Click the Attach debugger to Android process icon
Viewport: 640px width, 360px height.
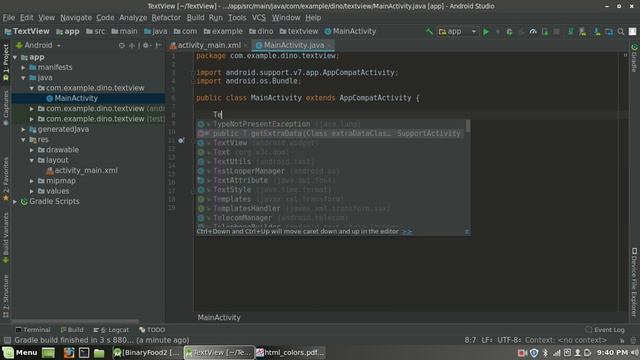point(545,31)
